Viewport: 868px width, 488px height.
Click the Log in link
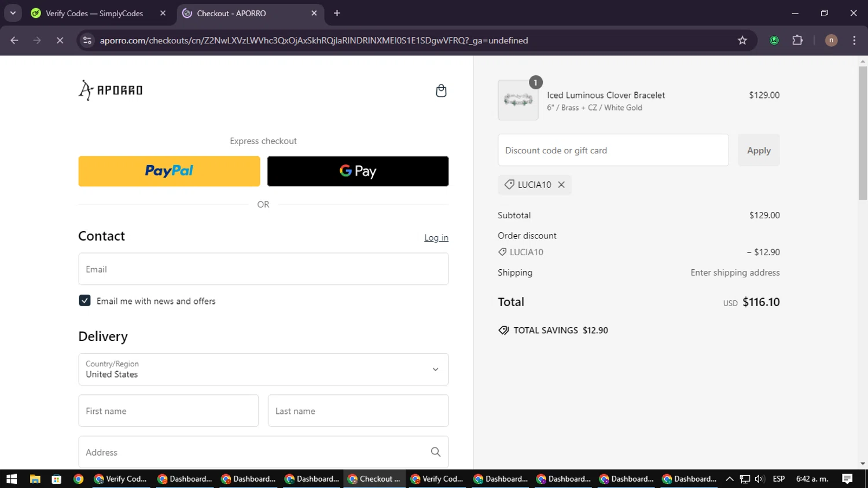(x=436, y=237)
